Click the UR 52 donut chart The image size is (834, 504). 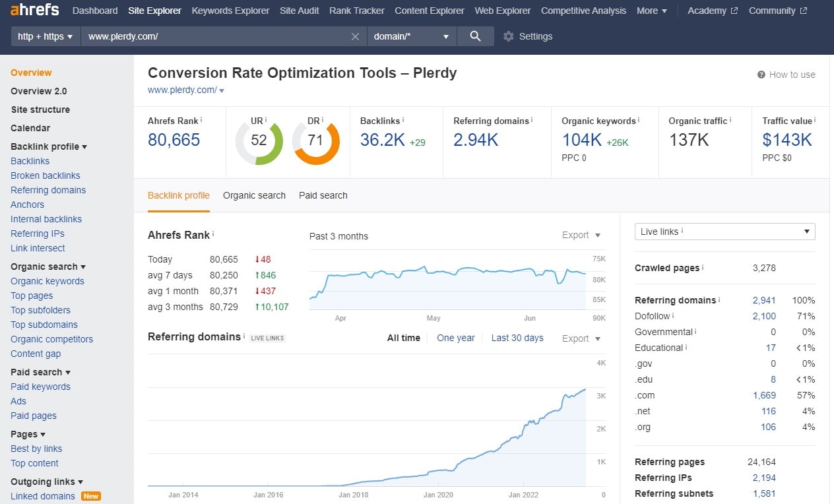pos(259,141)
